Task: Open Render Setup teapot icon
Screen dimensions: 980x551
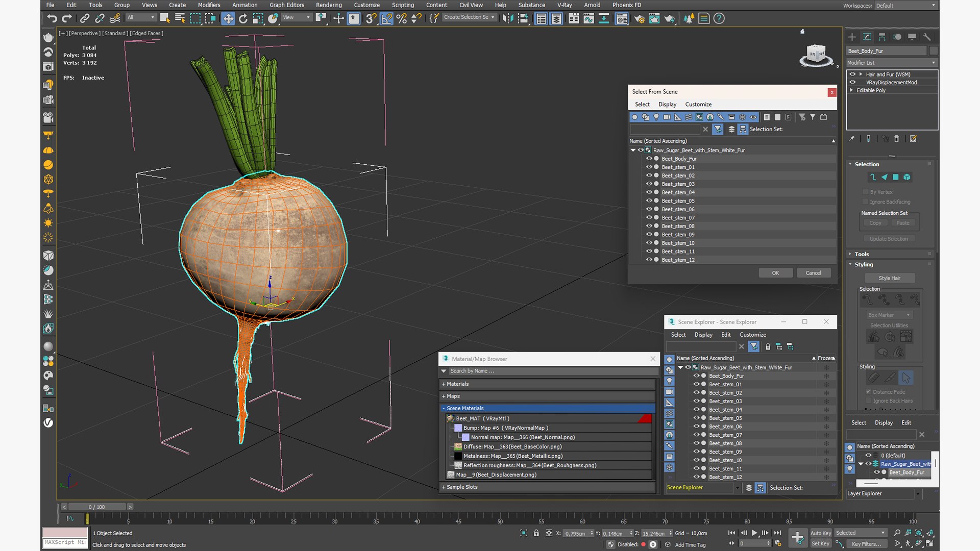Action: pyautogui.click(x=639, y=19)
